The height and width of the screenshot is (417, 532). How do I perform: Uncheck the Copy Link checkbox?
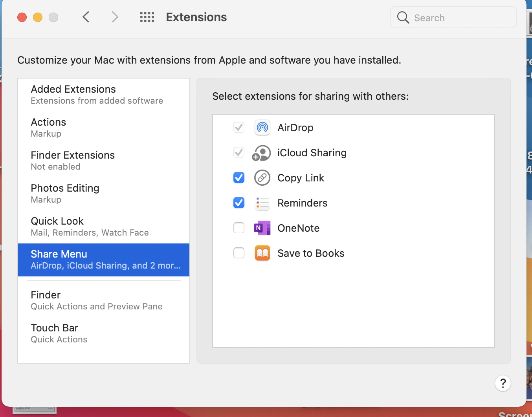point(239,177)
